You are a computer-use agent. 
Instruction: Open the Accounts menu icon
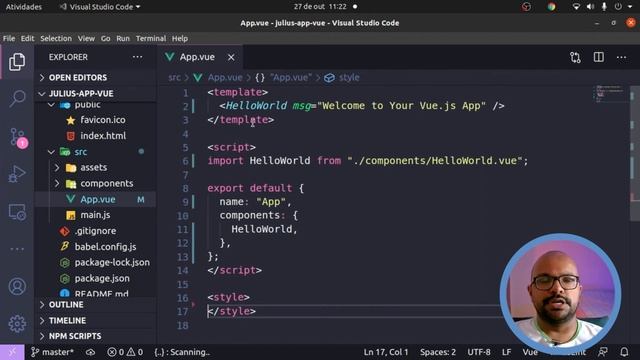17,287
